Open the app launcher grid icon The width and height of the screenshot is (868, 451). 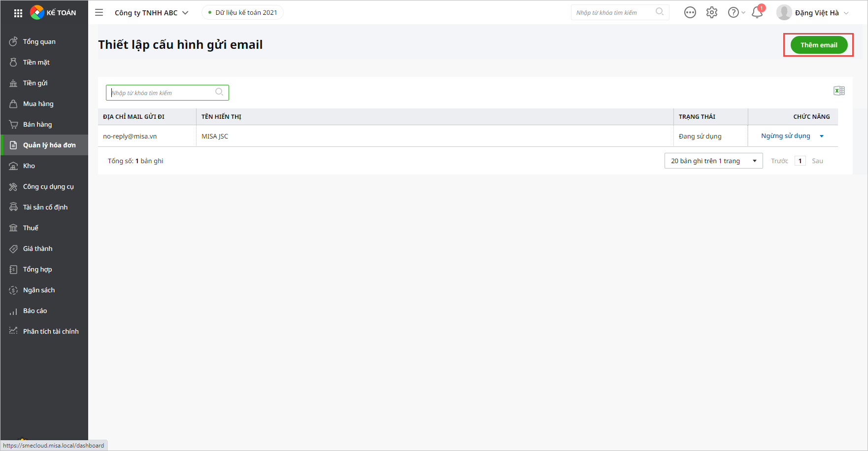[18, 13]
